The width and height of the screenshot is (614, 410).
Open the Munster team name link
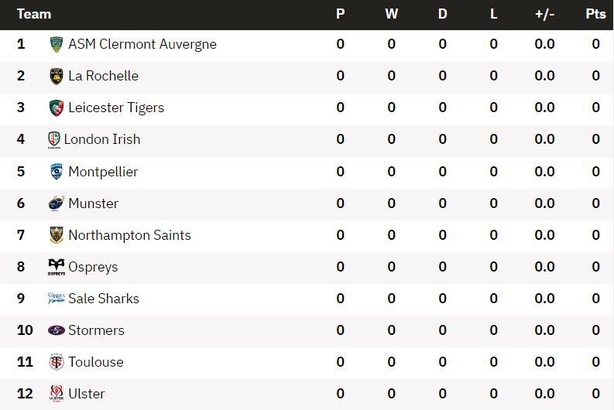93,203
